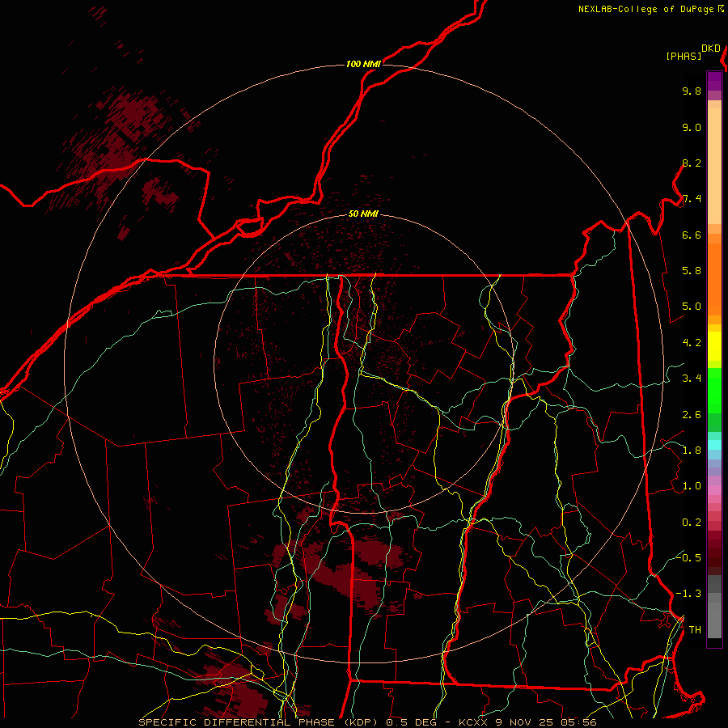Click the -1.3 scale value
The height and width of the screenshot is (728, 728).
point(688,594)
